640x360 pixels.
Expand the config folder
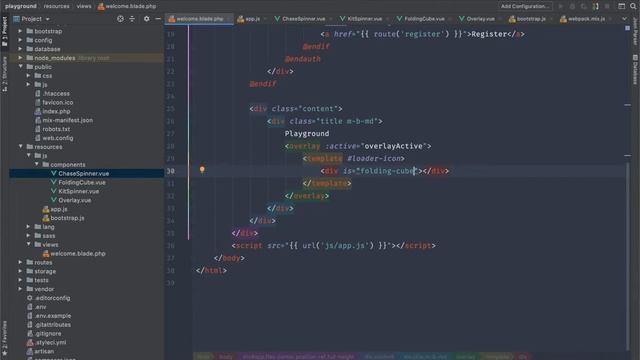20,40
